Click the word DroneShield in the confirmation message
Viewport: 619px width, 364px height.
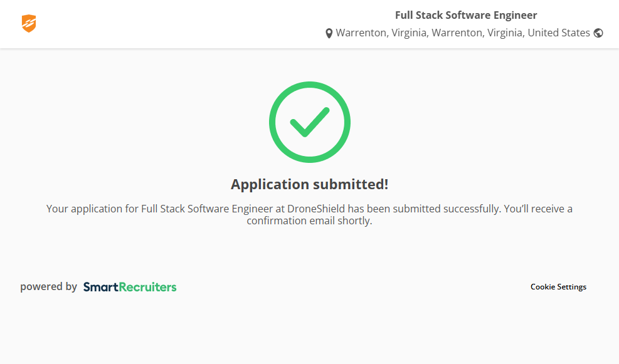click(x=316, y=208)
